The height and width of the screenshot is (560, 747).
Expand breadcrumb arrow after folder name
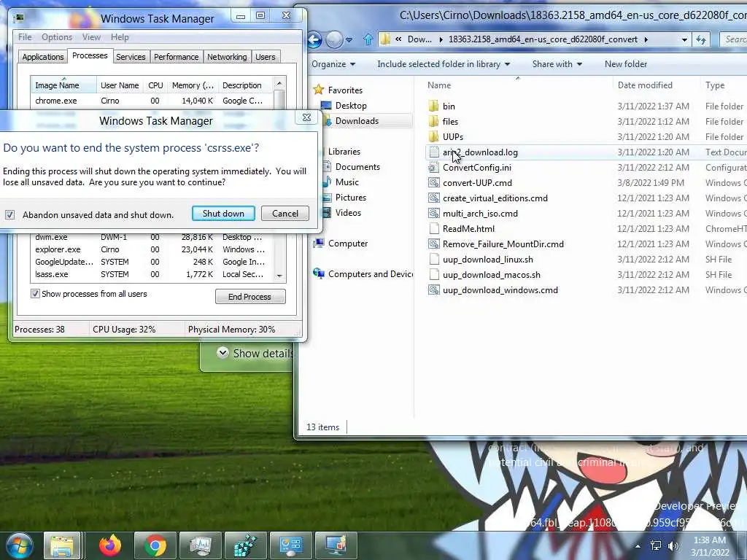(646, 39)
